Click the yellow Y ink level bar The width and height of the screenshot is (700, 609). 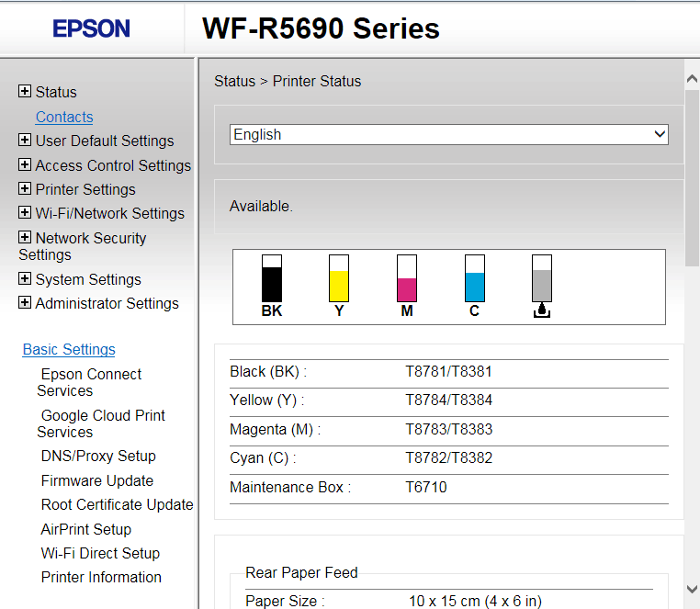coord(339,278)
